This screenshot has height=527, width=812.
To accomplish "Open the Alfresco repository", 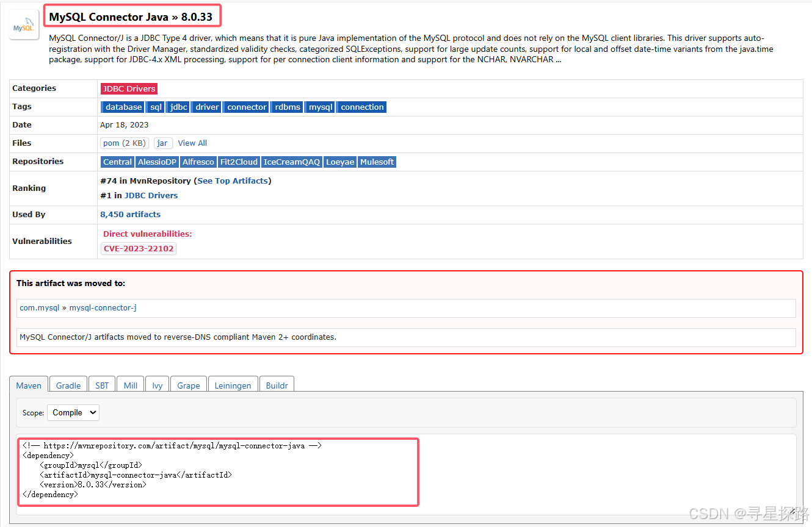I will pos(198,162).
